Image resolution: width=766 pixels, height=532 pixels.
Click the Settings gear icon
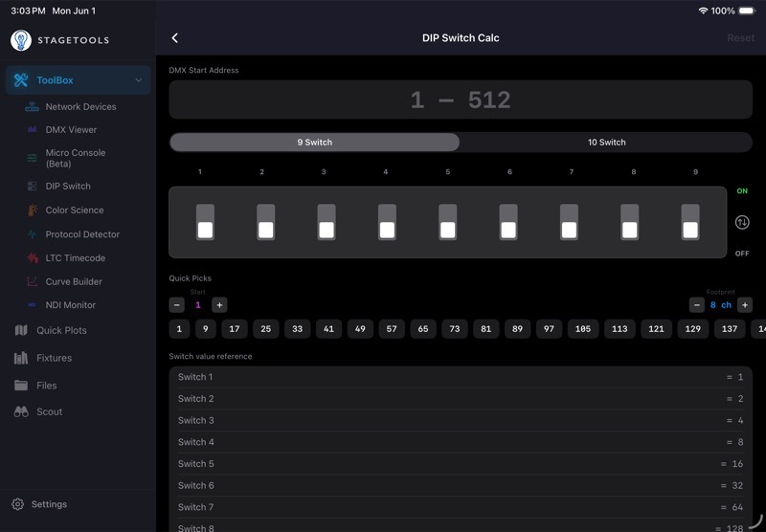pyautogui.click(x=17, y=504)
